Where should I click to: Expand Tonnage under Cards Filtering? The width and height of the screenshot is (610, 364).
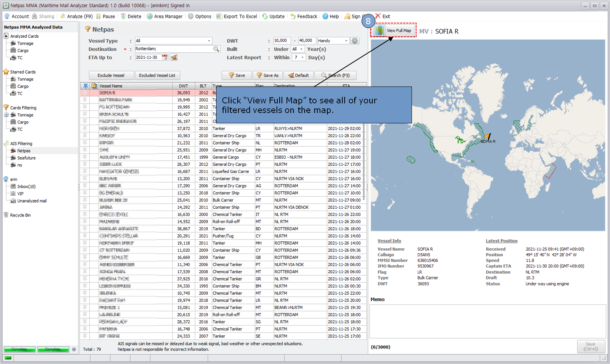click(x=6, y=115)
